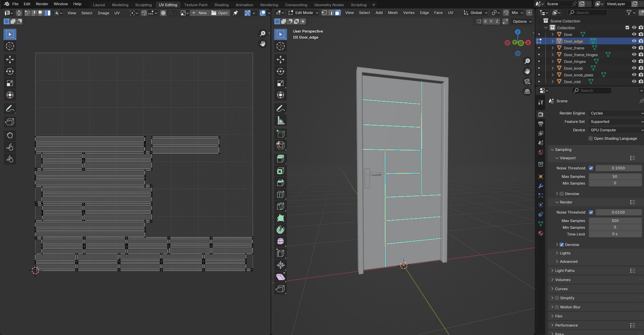Click the Viewport Noise Threshold value
Viewport: 644px width, 335px height.
tap(618, 168)
